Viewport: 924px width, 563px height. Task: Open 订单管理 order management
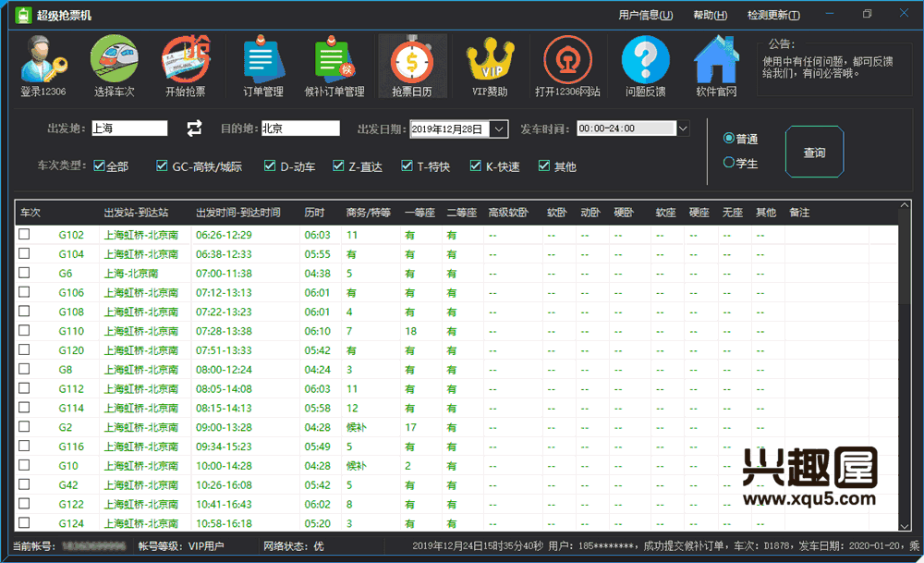(262, 65)
